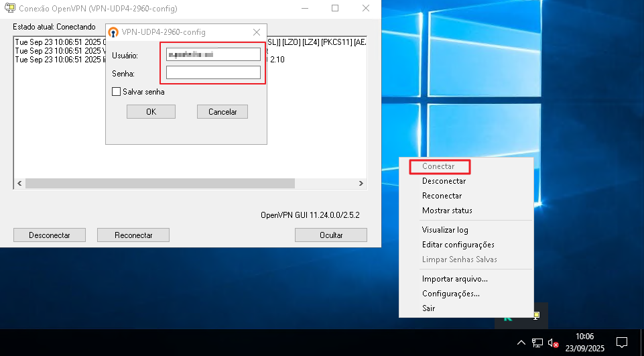Select Conectar from the context menu

pos(438,166)
